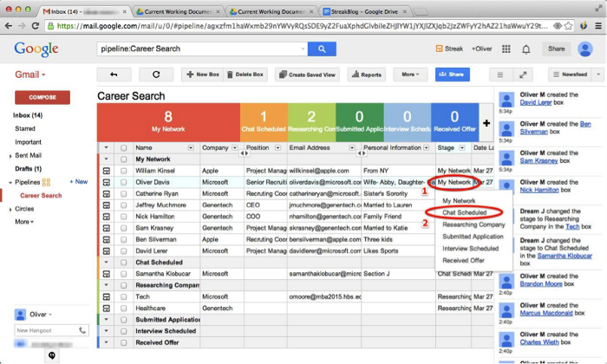This screenshot has height=364, width=607.
Task: Click the blue search button
Action: 322,49
